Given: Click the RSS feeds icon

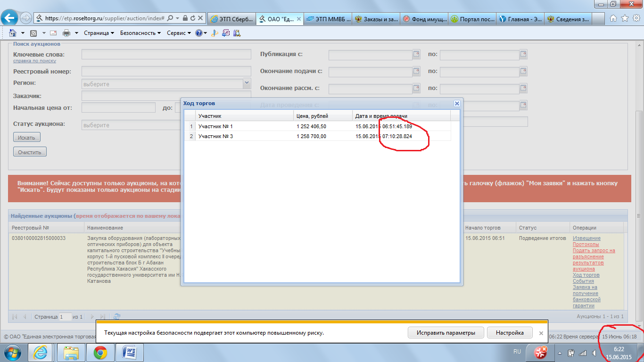Looking at the screenshot, I should click(33, 33).
